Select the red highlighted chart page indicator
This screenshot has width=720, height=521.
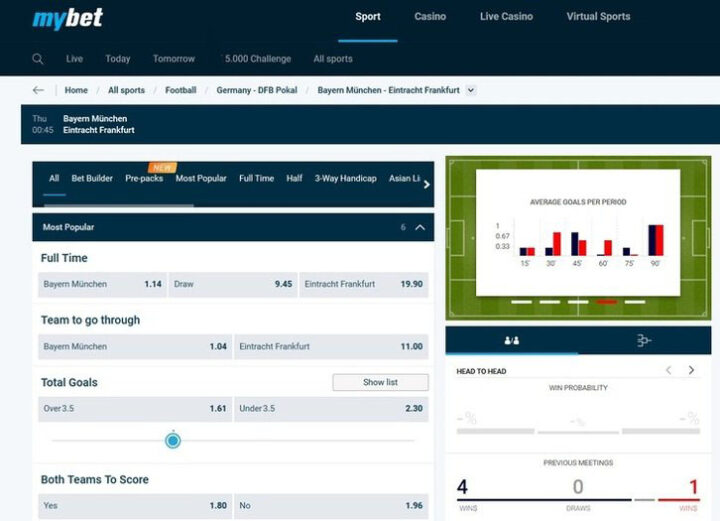tap(606, 301)
